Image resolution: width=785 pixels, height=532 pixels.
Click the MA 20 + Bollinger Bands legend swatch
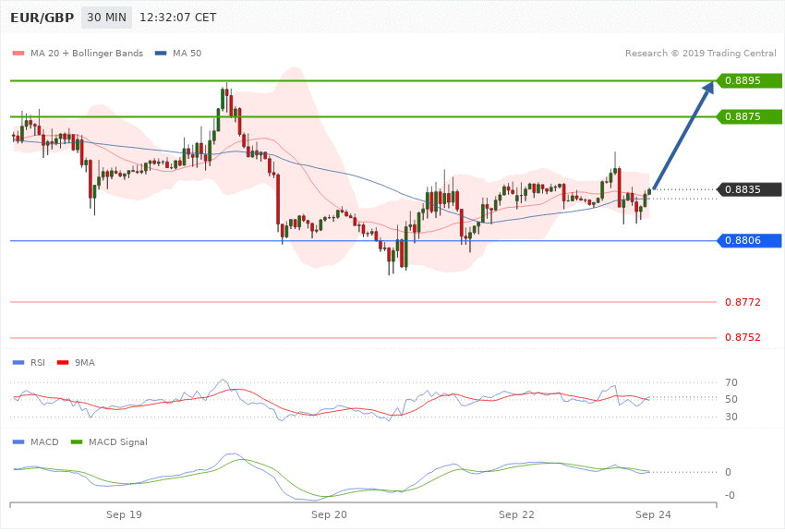18,53
